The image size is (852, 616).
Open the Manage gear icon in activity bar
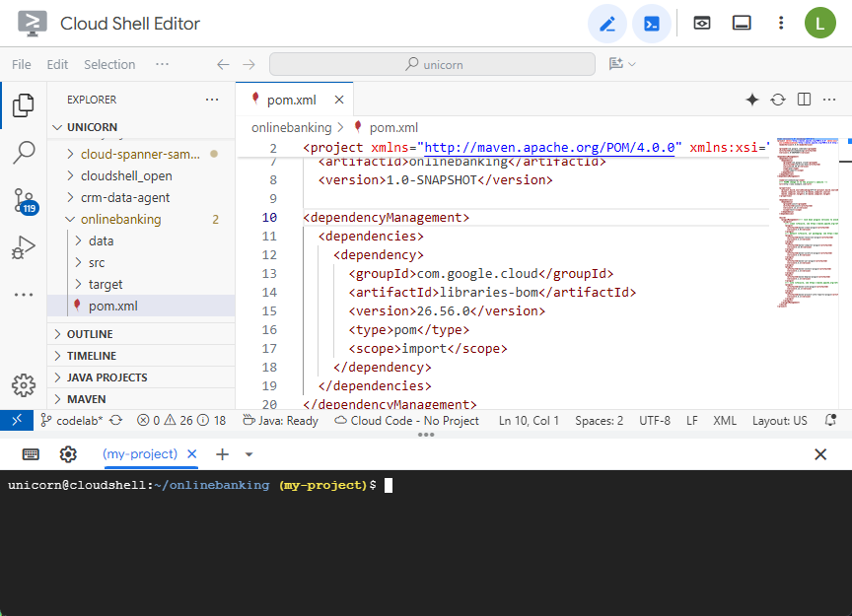pyautogui.click(x=24, y=384)
